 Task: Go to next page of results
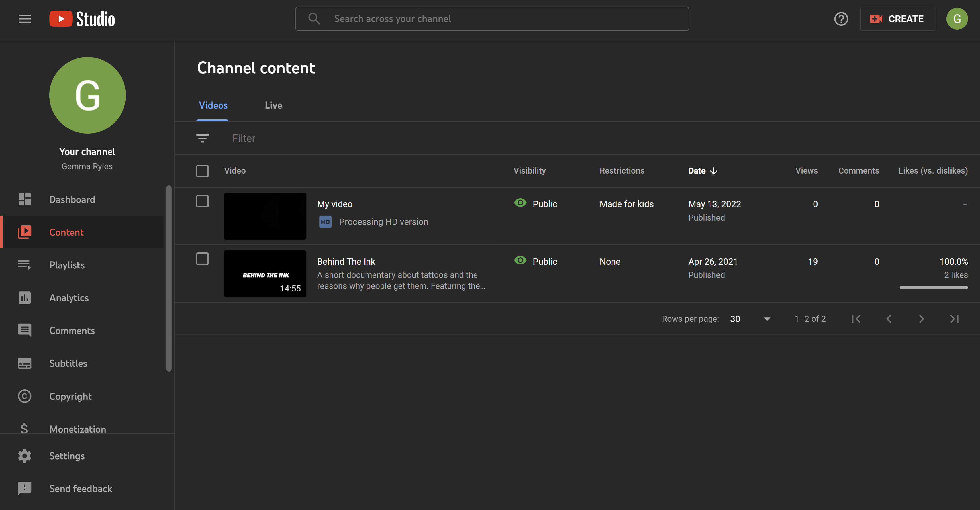pos(921,319)
